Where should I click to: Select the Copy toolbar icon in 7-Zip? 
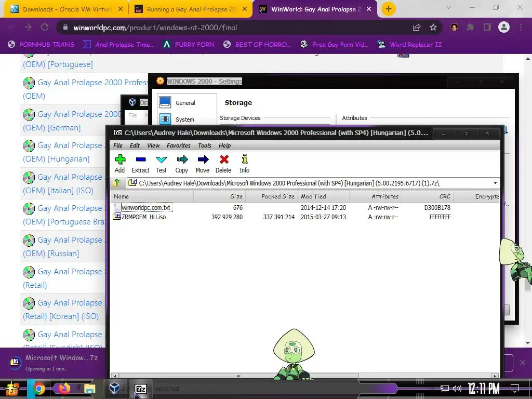point(182,164)
